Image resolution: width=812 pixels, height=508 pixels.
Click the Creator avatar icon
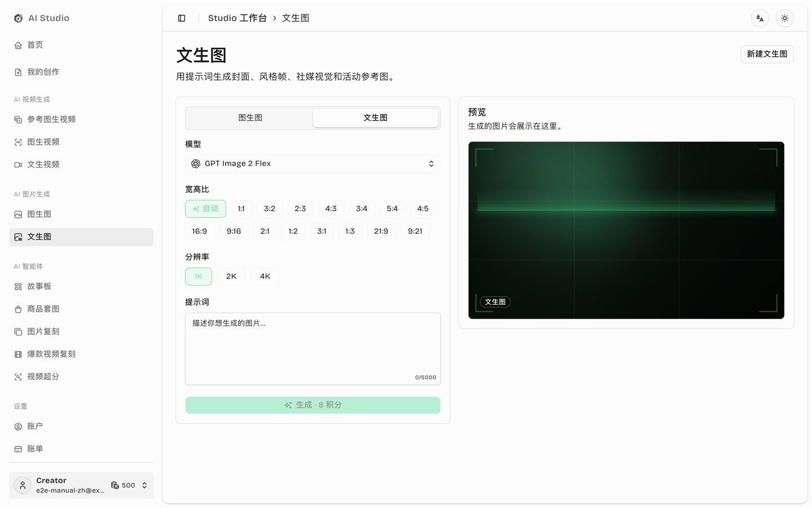[x=23, y=485]
